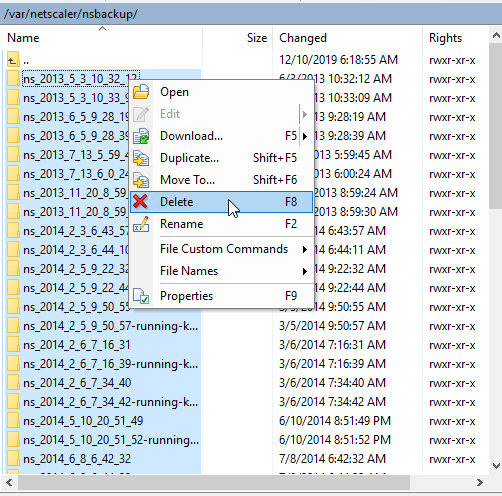
Task: Choose Open from the context menu
Action: click(x=221, y=92)
